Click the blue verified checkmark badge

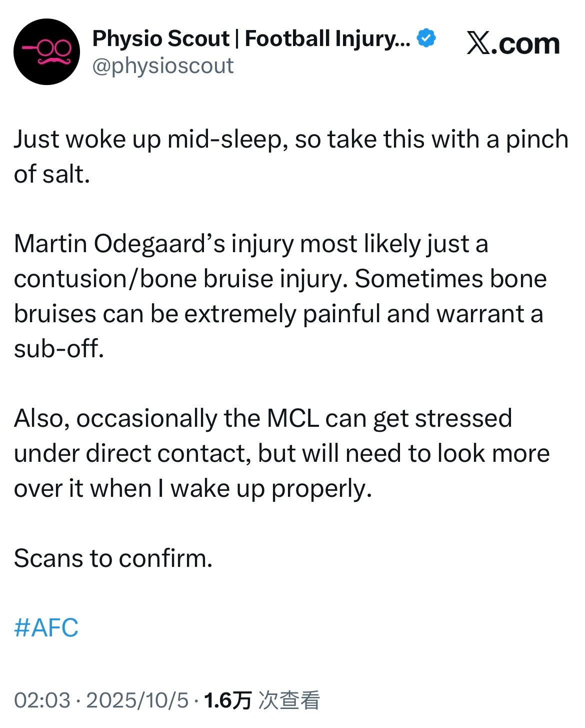(x=426, y=38)
